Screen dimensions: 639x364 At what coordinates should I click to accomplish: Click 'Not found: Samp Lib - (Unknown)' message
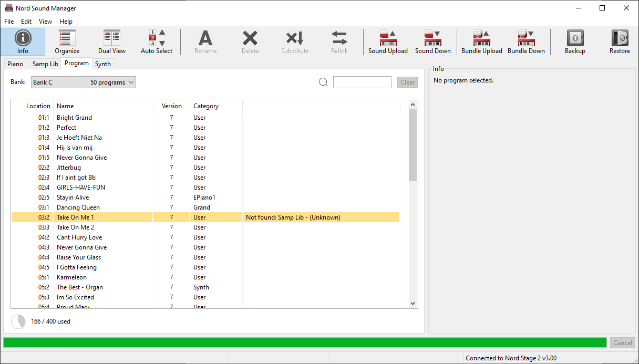coord(293,217)
